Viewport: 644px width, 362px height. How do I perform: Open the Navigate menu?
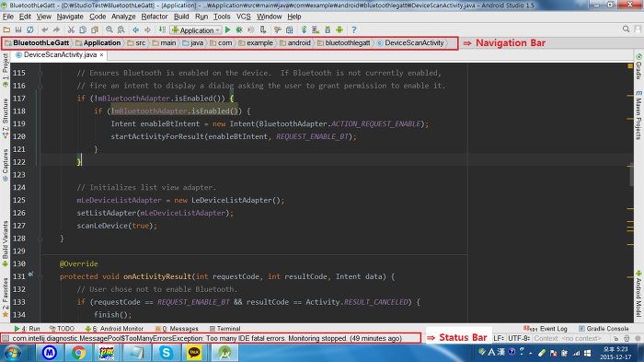70,17
